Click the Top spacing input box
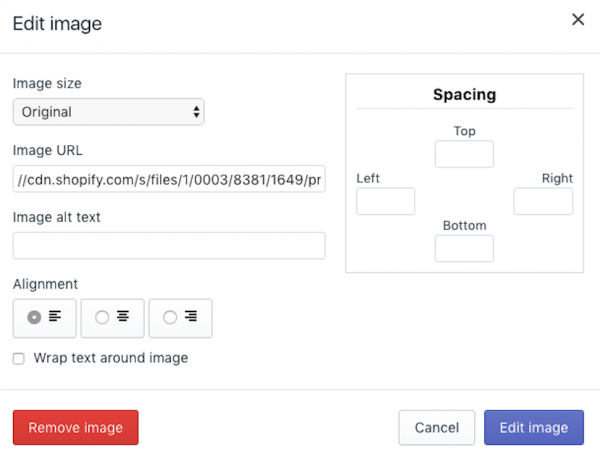The height and width of the screenshot is (459, 600). 464,154
